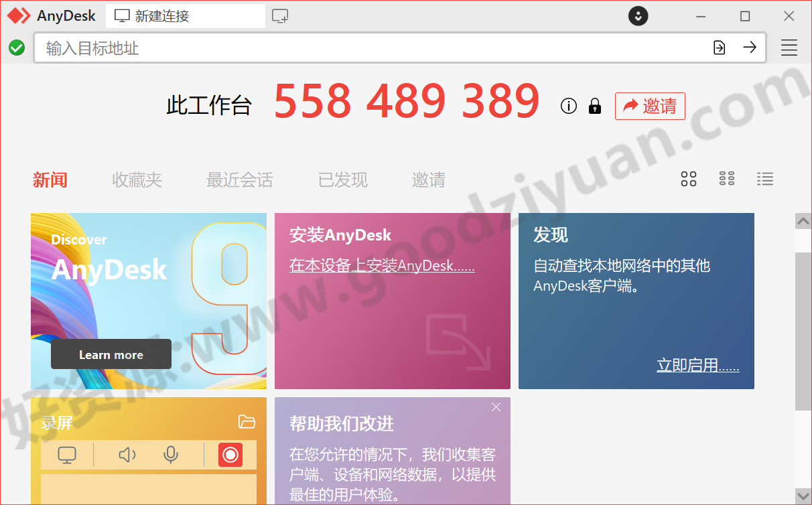Open the recordings folder on the 录屏 card
The width and height of the screenshot is (812, 505).
(247, 422)
